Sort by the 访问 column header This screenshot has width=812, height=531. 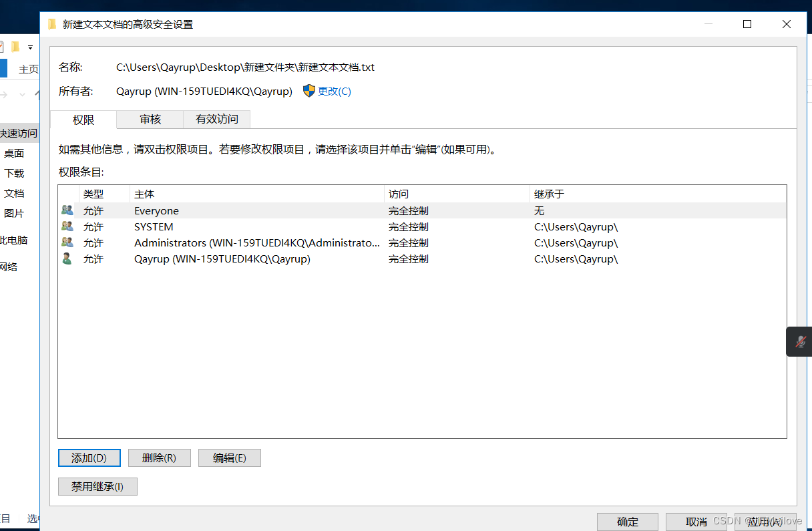point(457,194)
